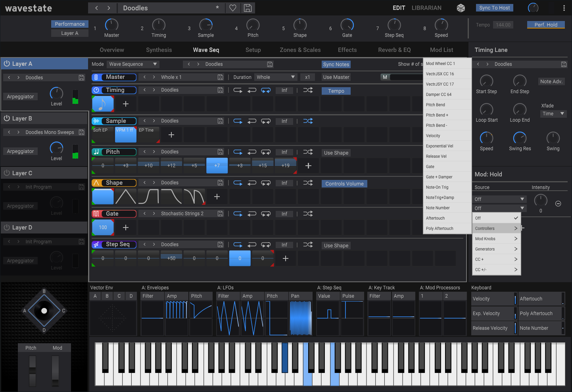572x392 pixels.
Task: Click the Layer A Arpeggiator button
Action: point(21,97)
